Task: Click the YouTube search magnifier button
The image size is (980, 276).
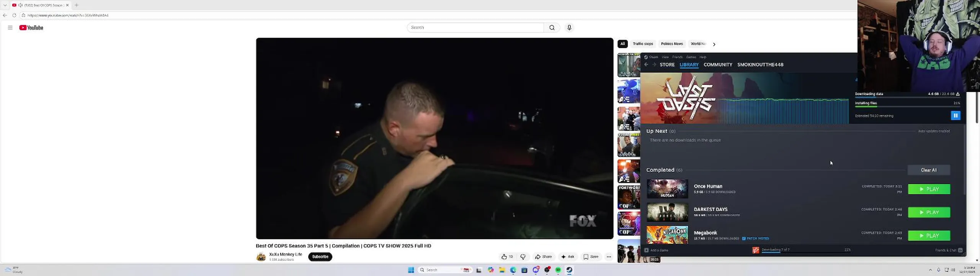Action: tap(552, 28)
